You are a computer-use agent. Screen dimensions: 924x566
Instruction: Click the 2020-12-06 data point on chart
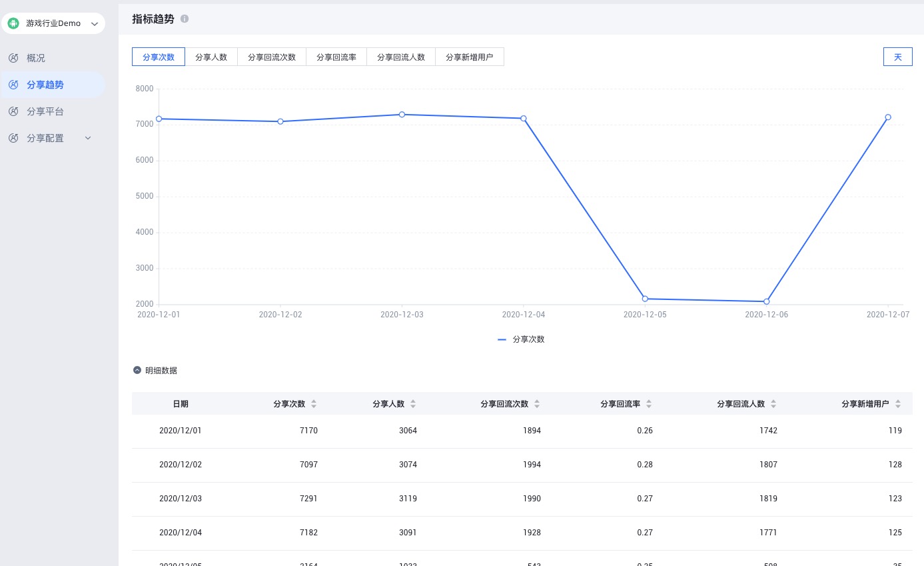coord(767,301)
